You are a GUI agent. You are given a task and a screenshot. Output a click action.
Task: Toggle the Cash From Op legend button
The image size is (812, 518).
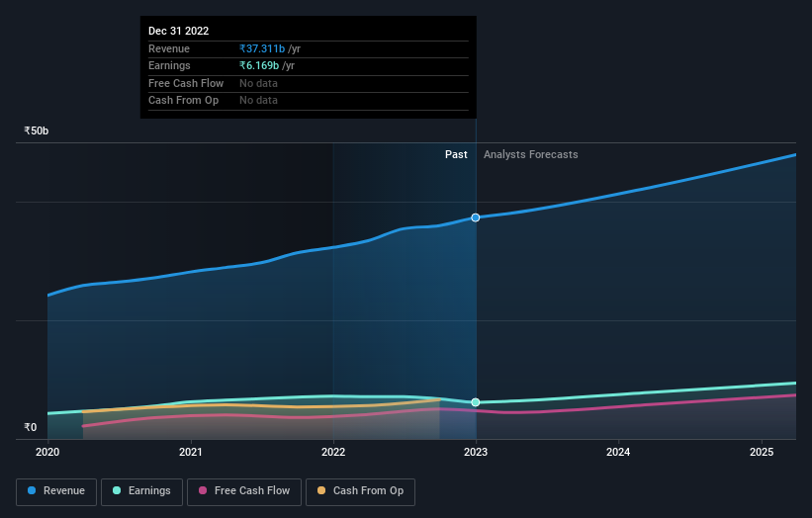360,491
